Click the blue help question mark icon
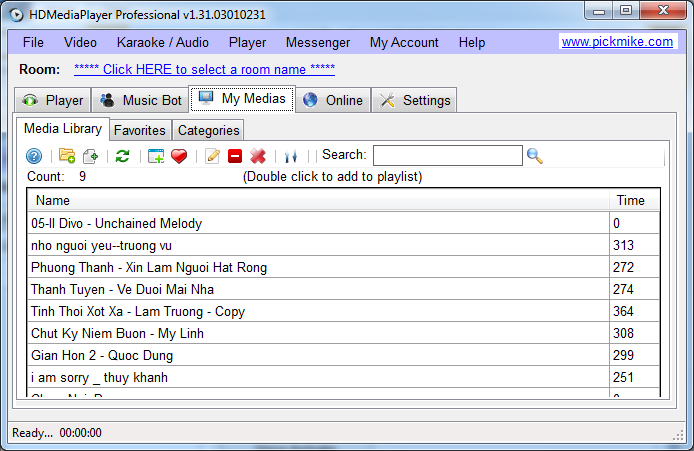Image resolution: width=694 pixels, height=451 pixels. [34, 156]
